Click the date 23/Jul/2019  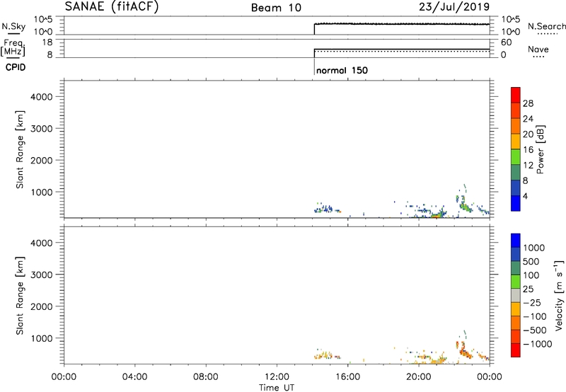(x=454, y=7)
